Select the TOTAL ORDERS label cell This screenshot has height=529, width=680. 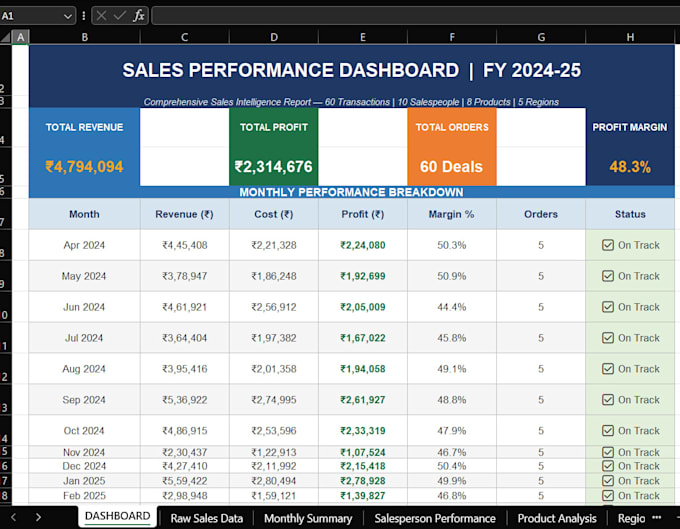pos(452,127)
